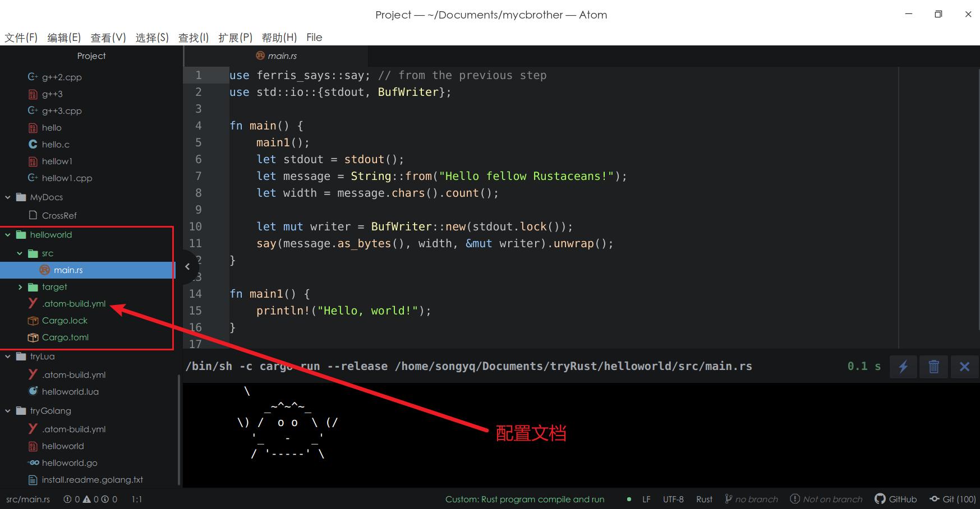The width and height of the screenshot is (980, 509).
Task: Click the helloworld.go Go icon
Action: 33,462
